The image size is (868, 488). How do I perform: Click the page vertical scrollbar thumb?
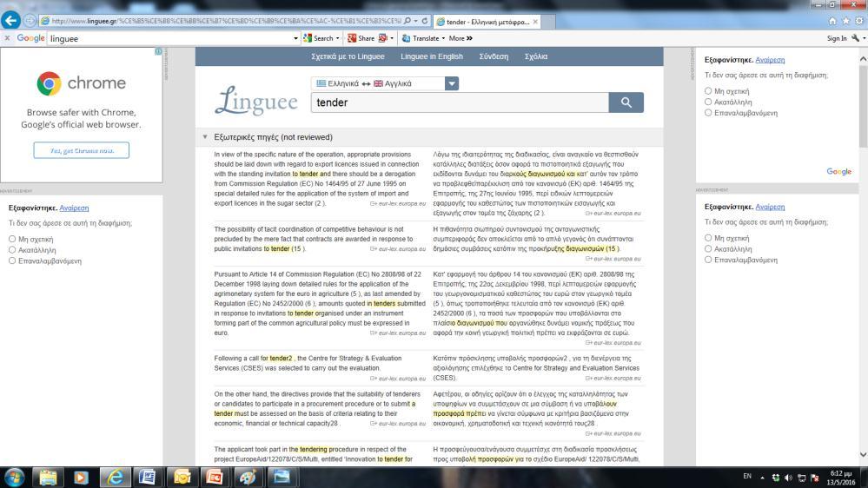click(x=863, y=105)
